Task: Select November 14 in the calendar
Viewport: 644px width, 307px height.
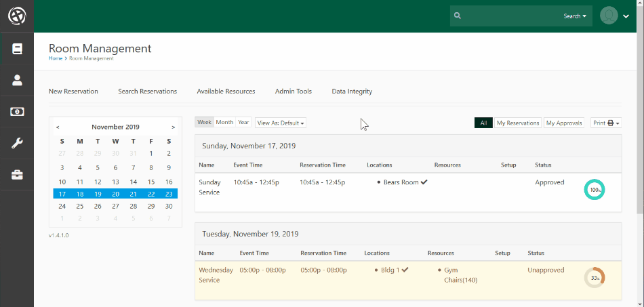Action: coord(134,182)
